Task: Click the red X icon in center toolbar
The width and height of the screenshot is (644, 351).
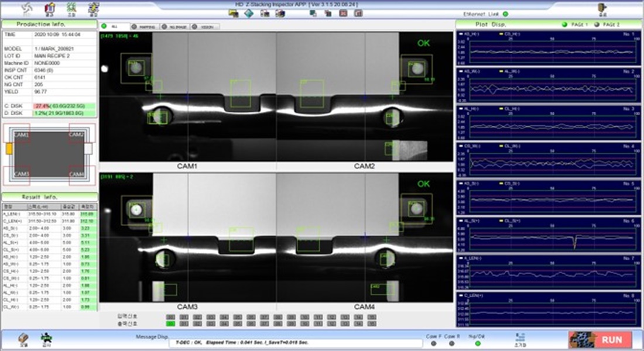Action: [x=344, y=13]
